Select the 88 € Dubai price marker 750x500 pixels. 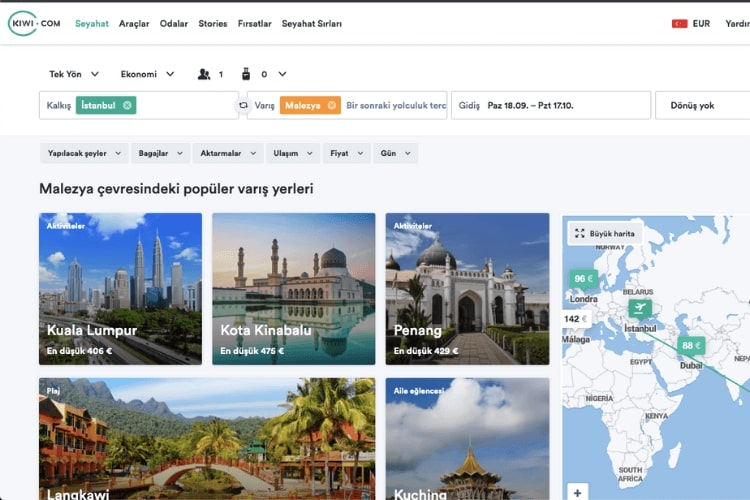click(691, 345)
